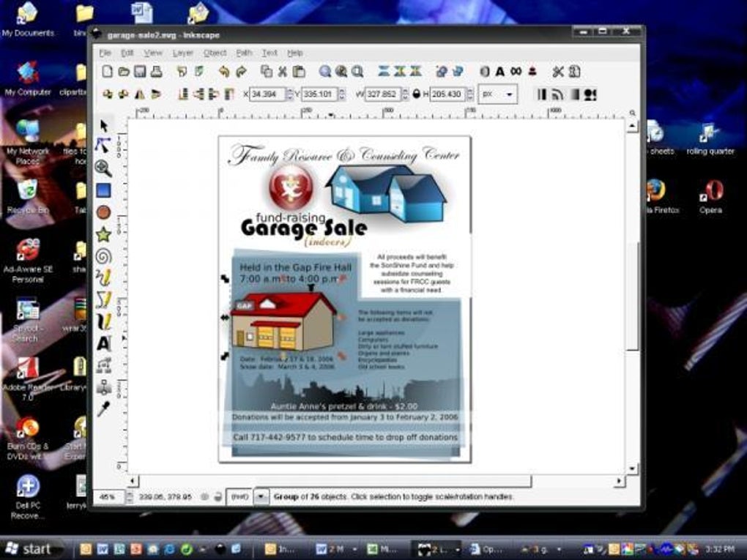The width and height of the screenshot is (747, 560).
Task: Toggle the width/height lock icon
Action: pos(417,94)
